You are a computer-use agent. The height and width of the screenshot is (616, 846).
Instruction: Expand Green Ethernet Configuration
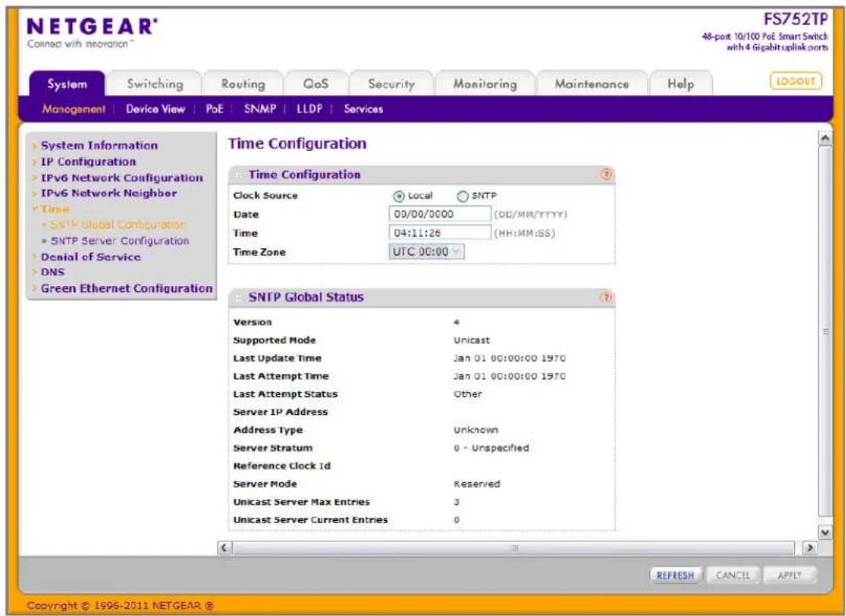tap(127, 288)
